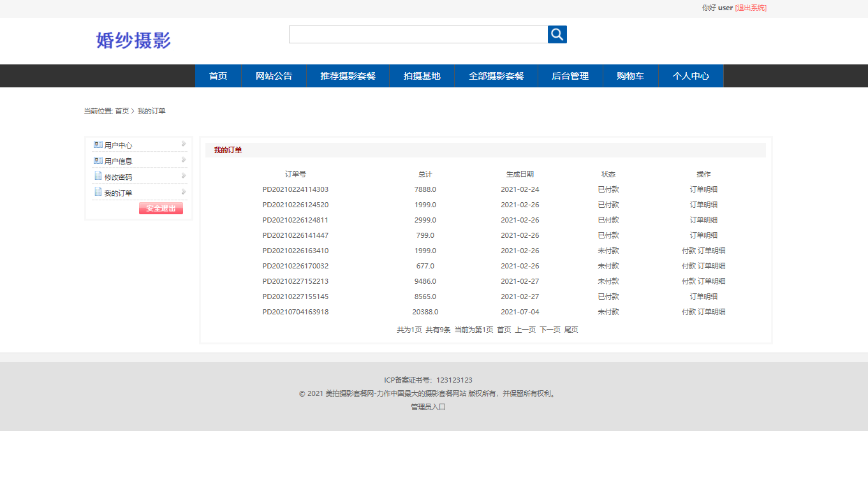
Task: Expand the chevron arrow next to 我的订单
Action: (x=183, y=191)
